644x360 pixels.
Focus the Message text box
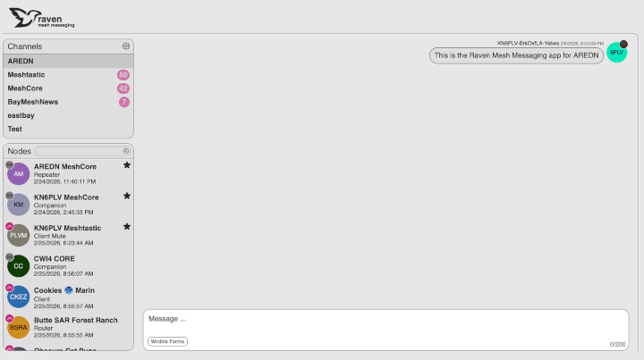[386, 330]
